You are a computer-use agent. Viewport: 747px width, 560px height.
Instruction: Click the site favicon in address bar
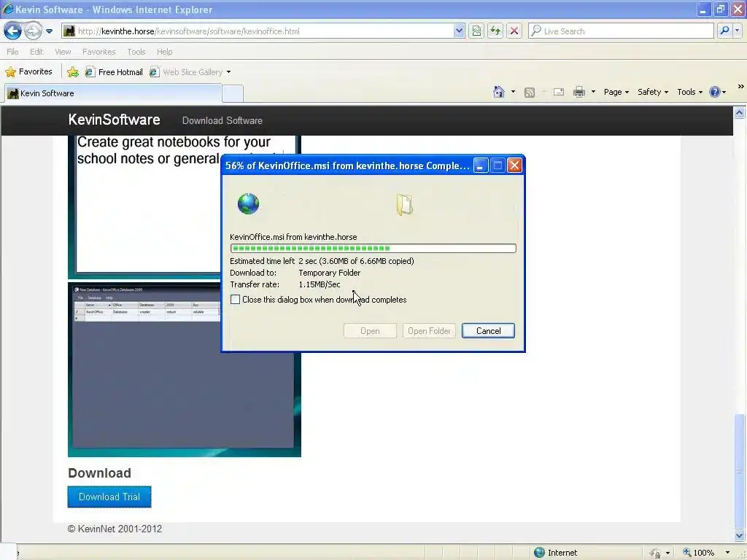pos(69,31)
